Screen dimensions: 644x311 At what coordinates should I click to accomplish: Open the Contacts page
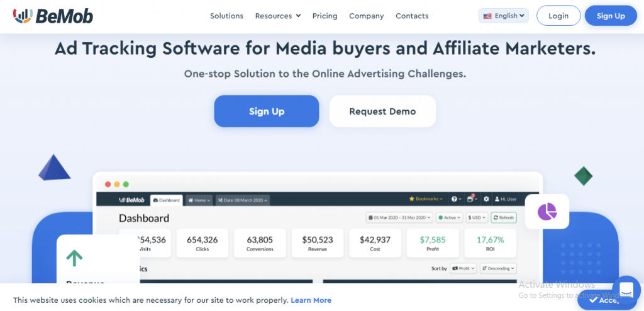point(412,16)
